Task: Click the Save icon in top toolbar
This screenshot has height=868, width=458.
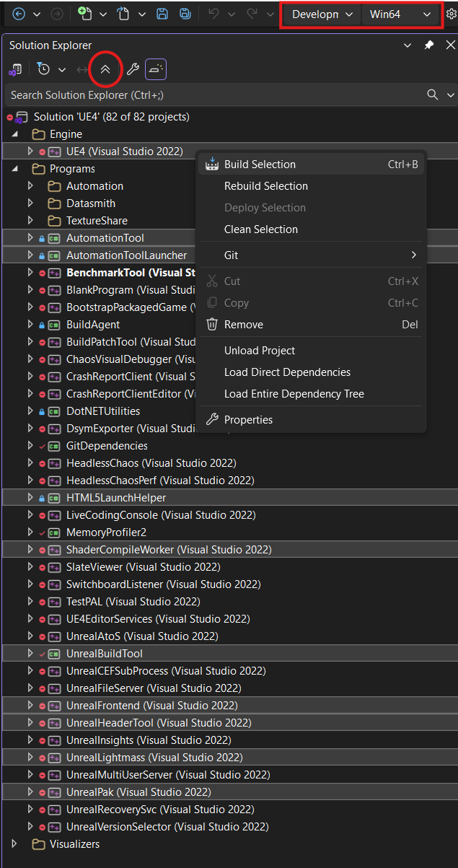Action: coord(163,14)
